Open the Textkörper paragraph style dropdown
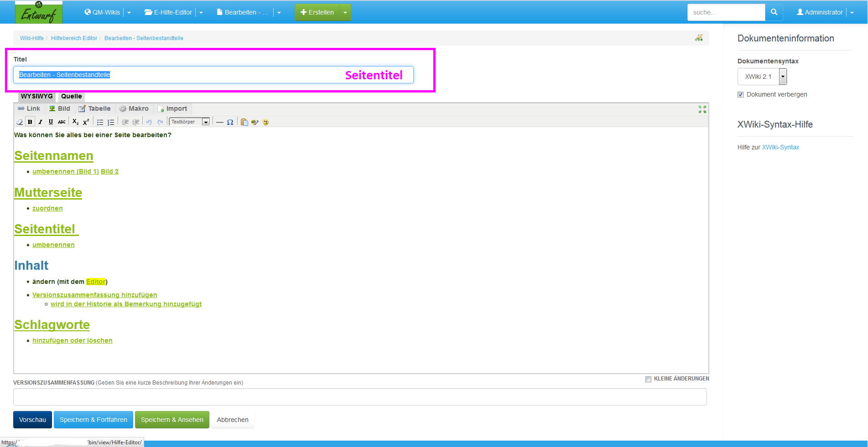The width and height of the screenshot is (868, 447). coord(189,122)
